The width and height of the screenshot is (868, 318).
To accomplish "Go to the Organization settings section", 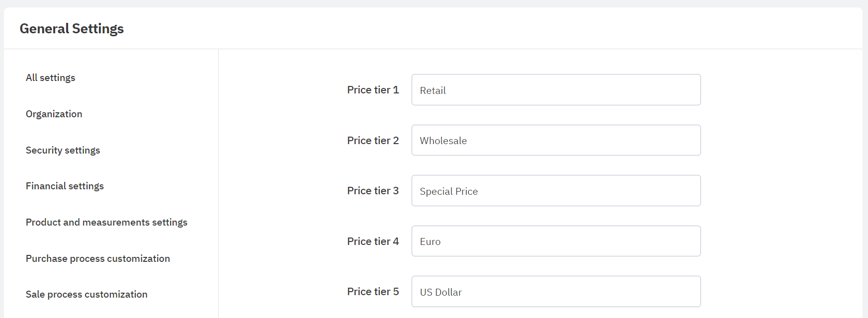I will (54, 114).
